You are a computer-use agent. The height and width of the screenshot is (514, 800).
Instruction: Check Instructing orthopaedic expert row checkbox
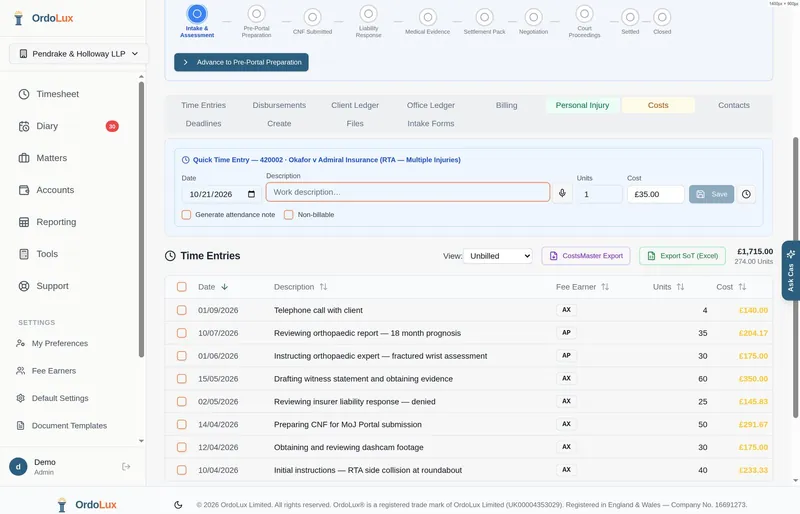(182, 356)
